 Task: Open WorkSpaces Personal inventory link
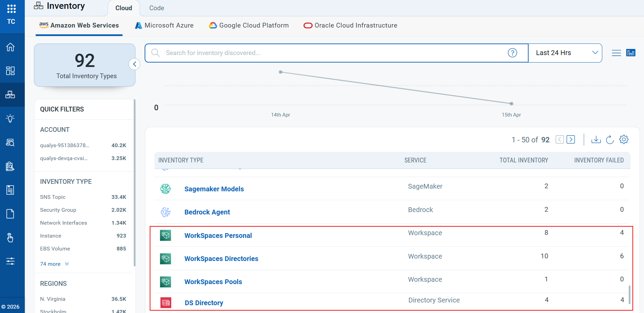[218, 236]
